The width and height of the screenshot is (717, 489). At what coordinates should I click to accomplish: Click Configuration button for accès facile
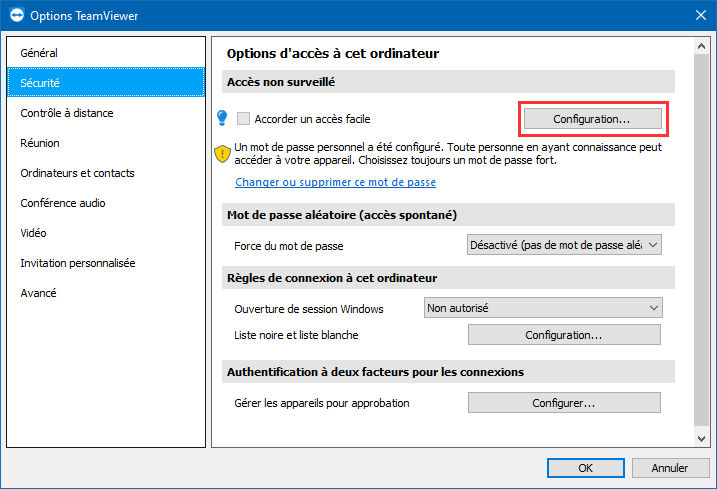pyautogui.click(x=592, y=119)
